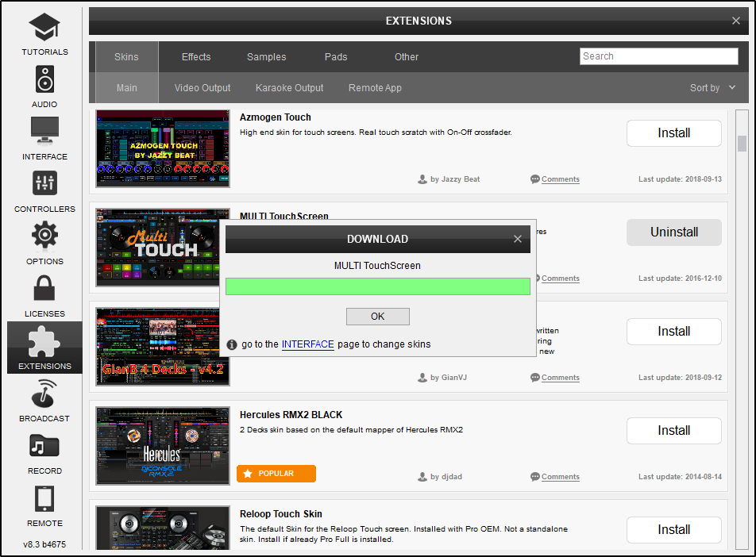756x557 pixels.
Task: Select the Extensions puzzle piece icon
Action: [44, 342]
